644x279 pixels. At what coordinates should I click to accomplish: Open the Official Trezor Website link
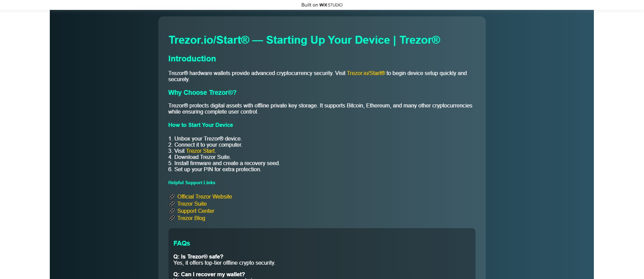tap(205, 196)
